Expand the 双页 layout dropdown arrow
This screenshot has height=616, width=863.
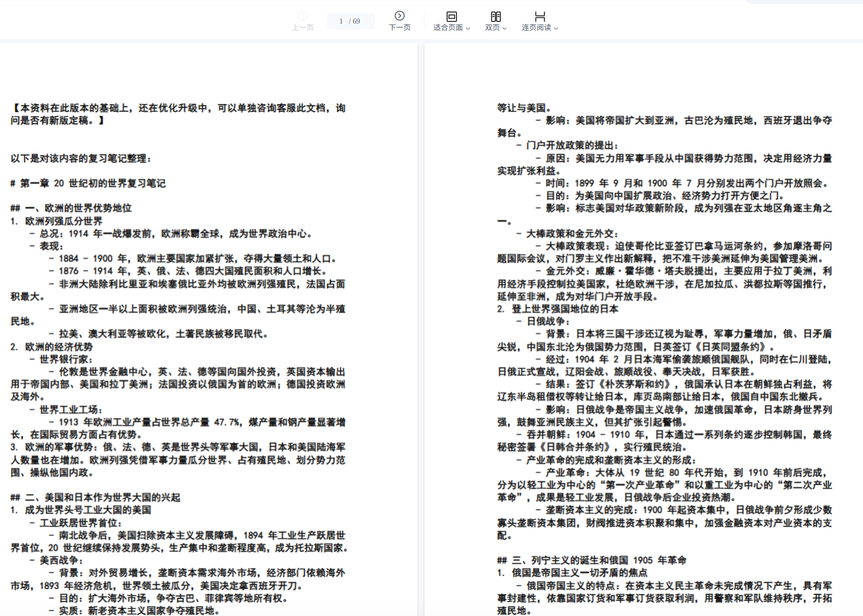click(x=504, y=28)
